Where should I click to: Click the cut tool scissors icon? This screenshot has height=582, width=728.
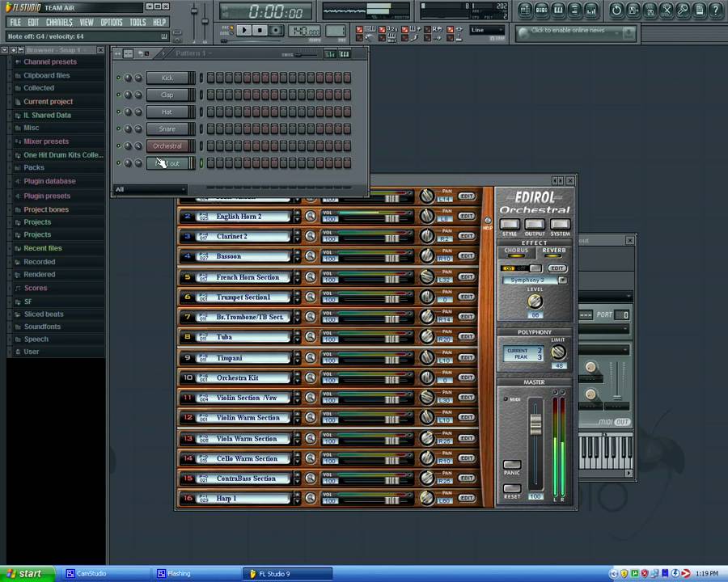[x=667, y=10]
